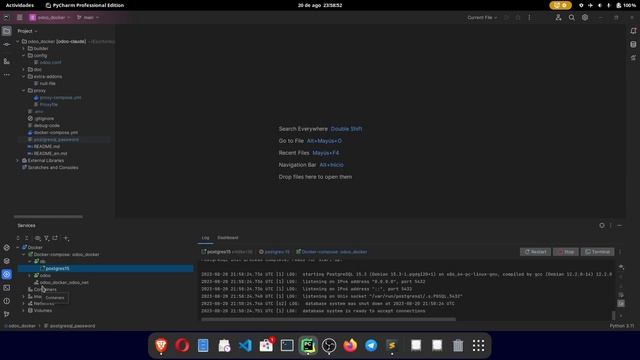Click Python interpreter status bar widget
This screenshot has height=360, width=640.
coord(622,326)
